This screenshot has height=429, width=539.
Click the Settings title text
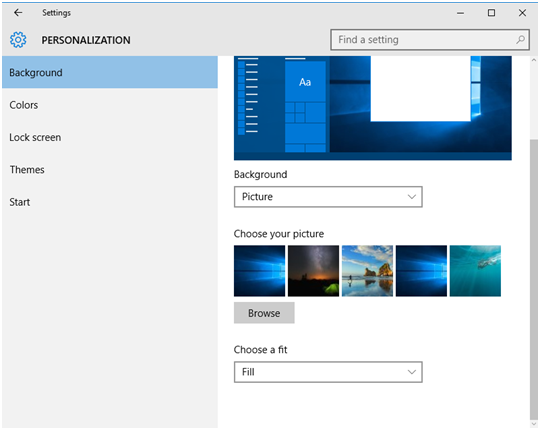tap(56, 13)
